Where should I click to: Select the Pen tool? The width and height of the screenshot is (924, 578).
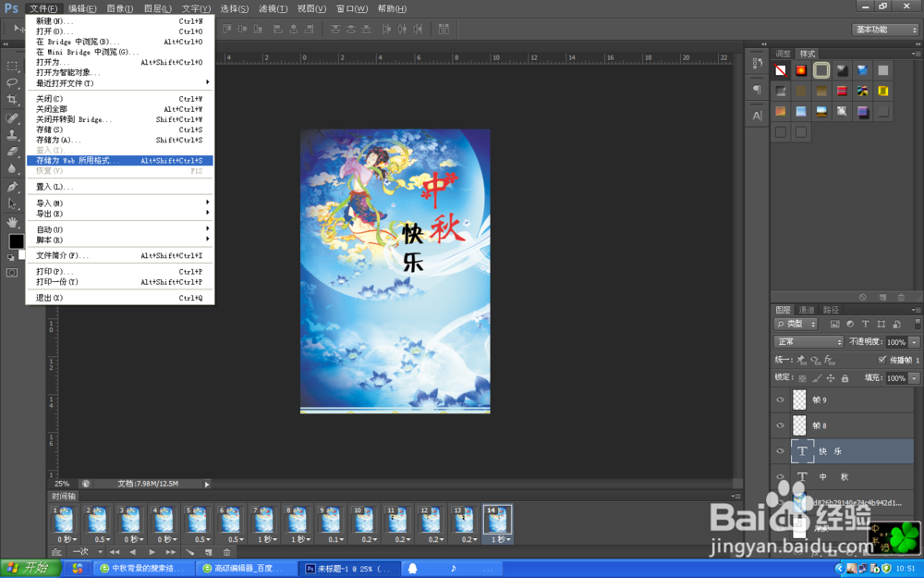(x=12, y=187)
